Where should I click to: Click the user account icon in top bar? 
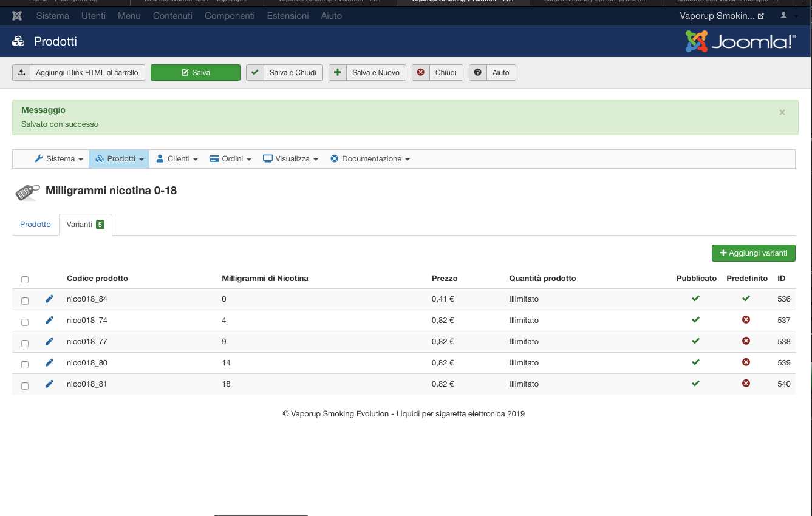coord(784,15)
